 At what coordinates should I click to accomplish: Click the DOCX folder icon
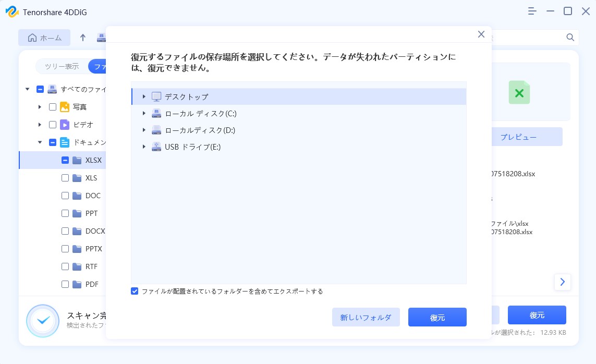(77, 231)
